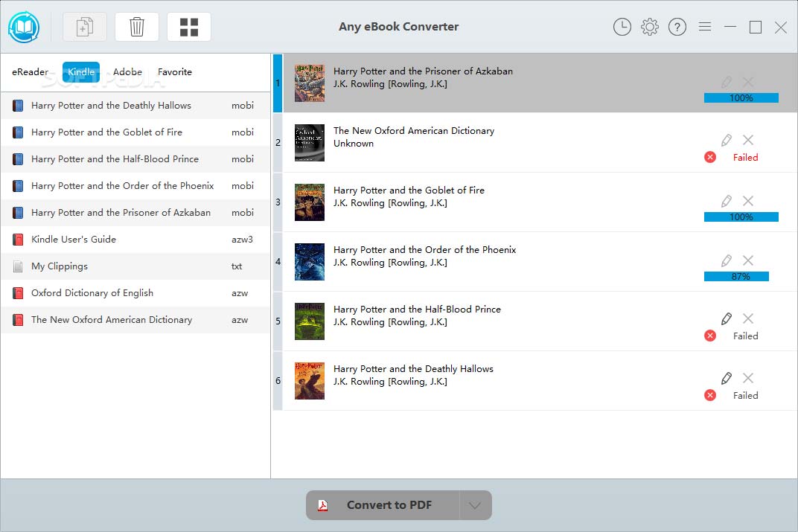
Task: Click the Failed status of New Oxford Dictionary
Action: tap(745, 157)
